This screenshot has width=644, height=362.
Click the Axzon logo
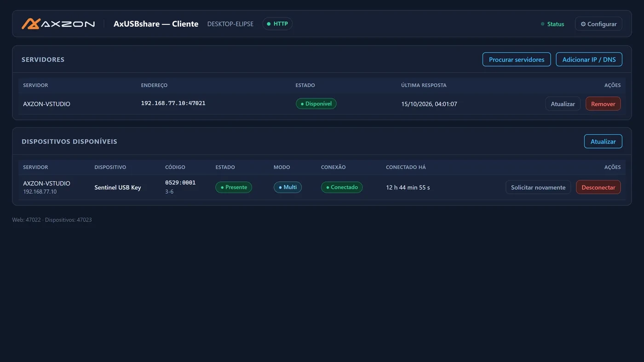click(58, 24)
